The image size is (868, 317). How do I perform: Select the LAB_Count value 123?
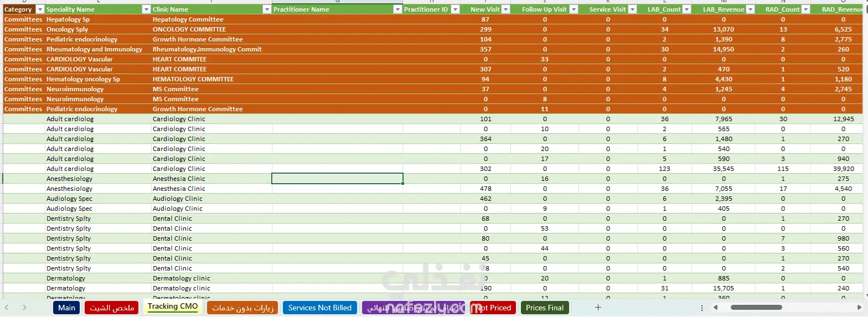point(664,169)
